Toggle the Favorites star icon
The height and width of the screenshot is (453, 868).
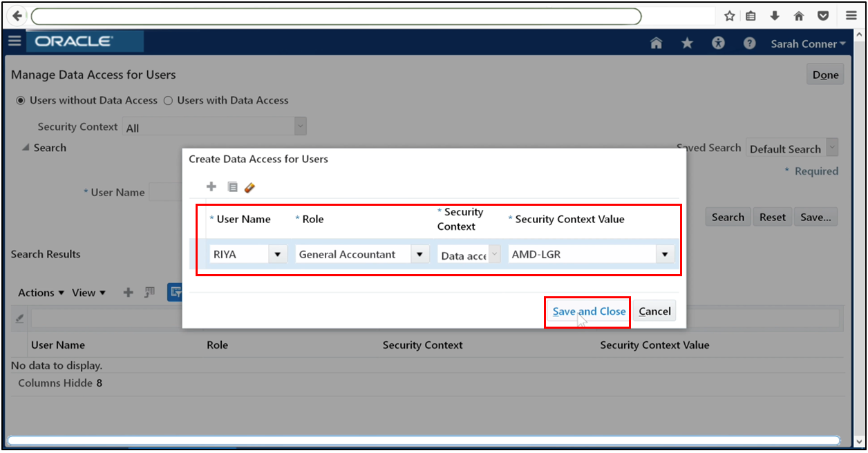point(687,43)
